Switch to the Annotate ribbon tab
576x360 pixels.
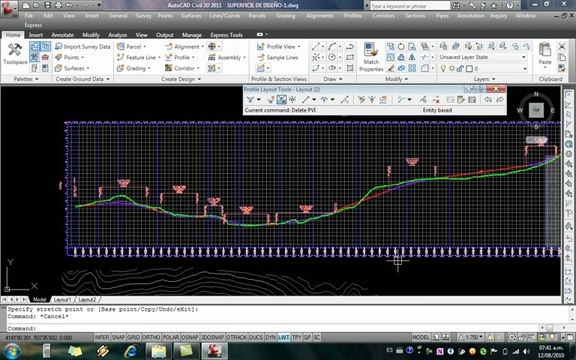point(62,35)
